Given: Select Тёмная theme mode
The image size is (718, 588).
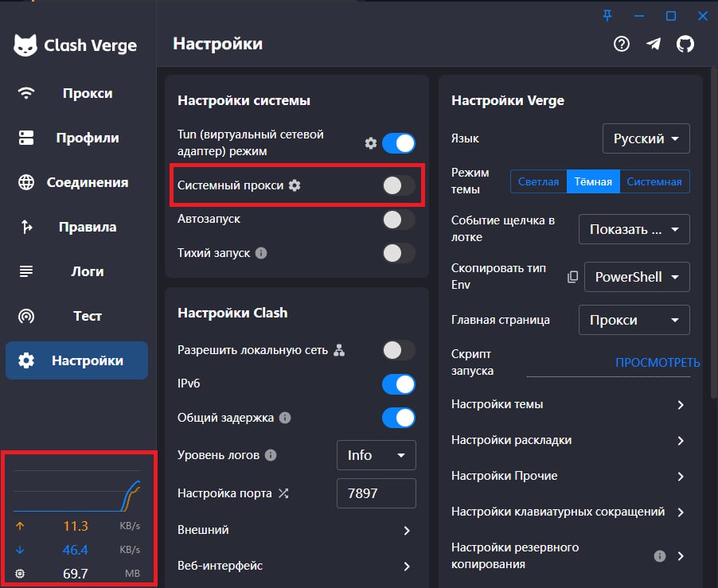Looking at the screenshot, I should [x=593, y=181].
